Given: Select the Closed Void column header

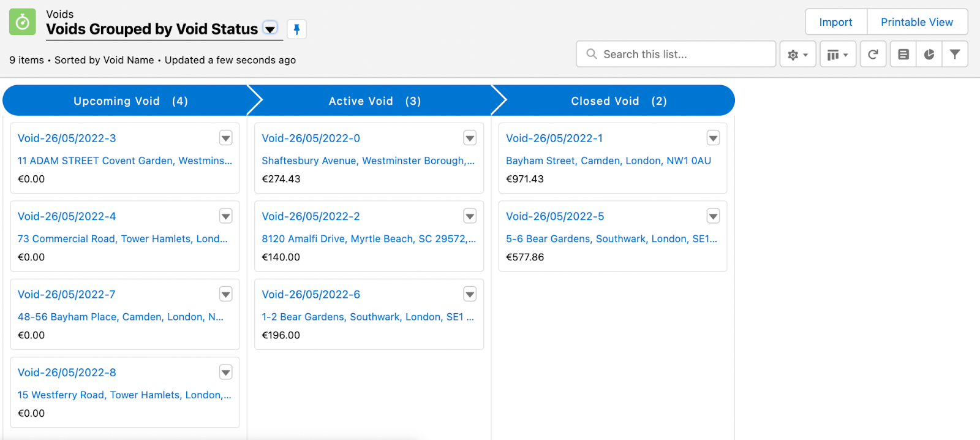Looking at the screenshot, I should coord(618,101).
